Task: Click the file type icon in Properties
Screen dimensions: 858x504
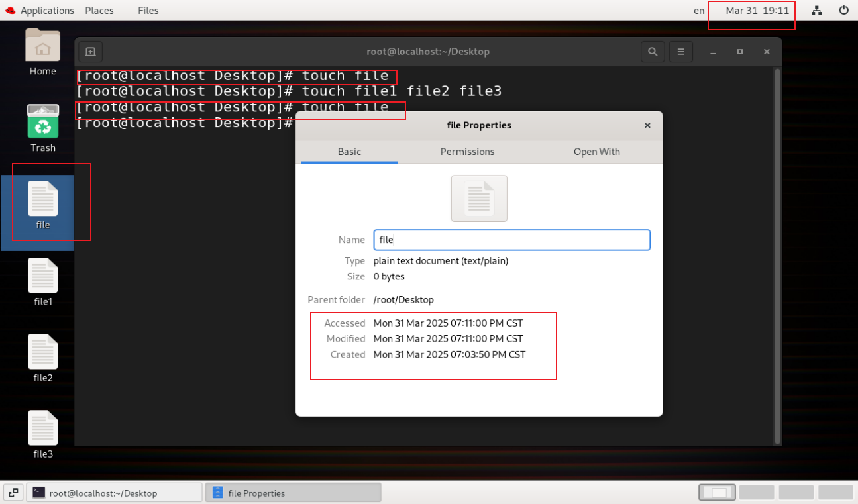Action: (479, 198)
